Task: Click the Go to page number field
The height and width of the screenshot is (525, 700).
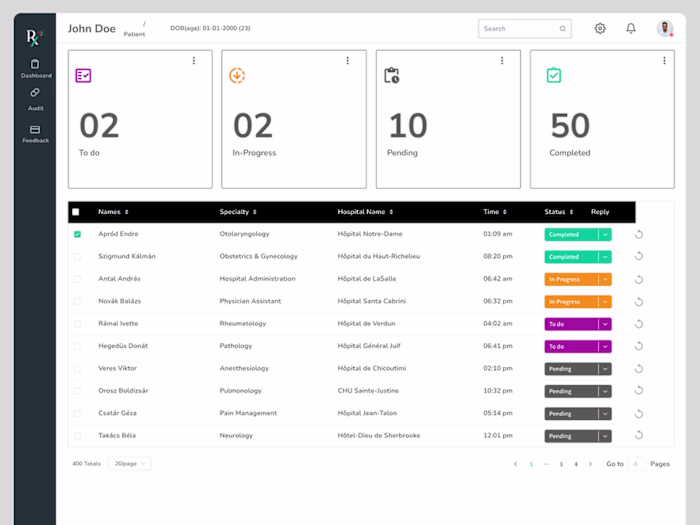Action: [636, 464]
